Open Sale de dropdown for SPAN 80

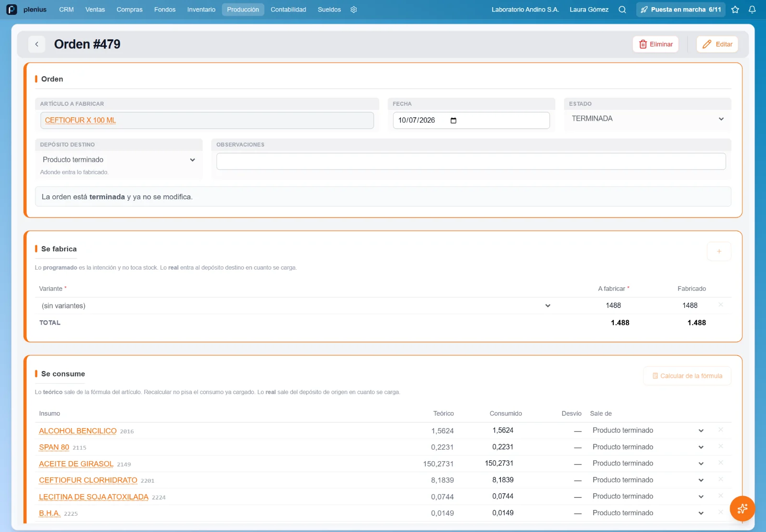coord(648,447)
